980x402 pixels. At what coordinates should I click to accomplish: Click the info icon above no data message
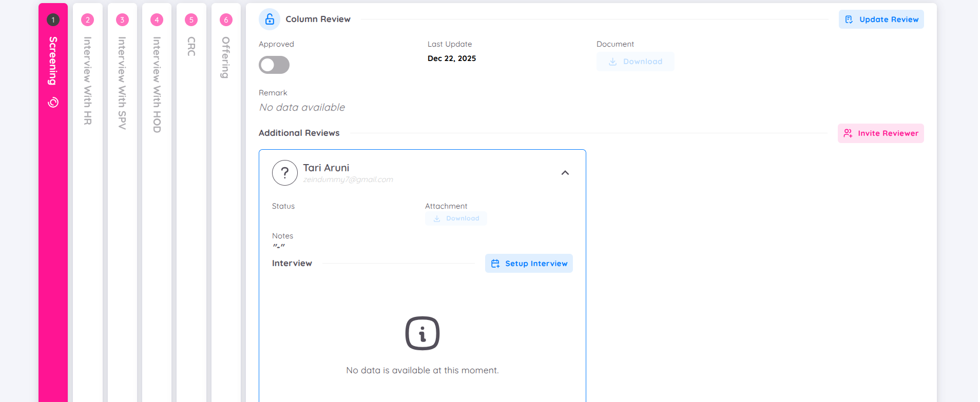pyautogui.click(x=422, y=333)
